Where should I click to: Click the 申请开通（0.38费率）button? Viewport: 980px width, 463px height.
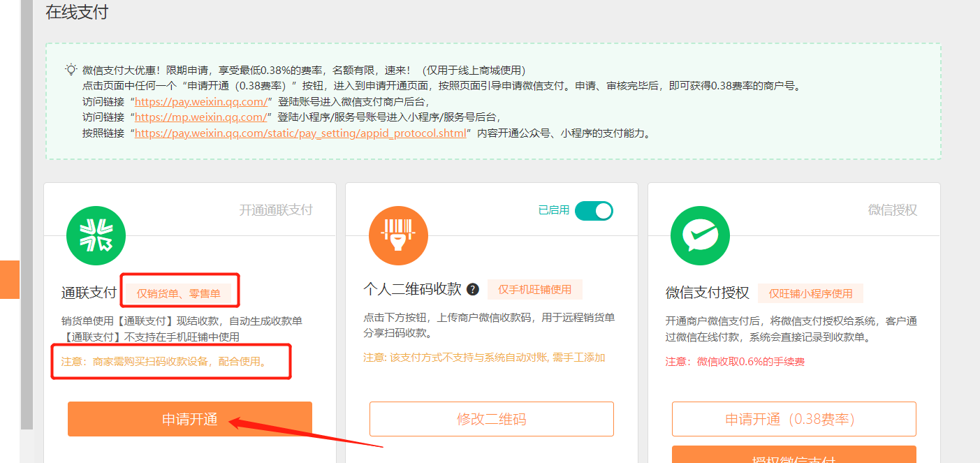(x=794, y=419)
